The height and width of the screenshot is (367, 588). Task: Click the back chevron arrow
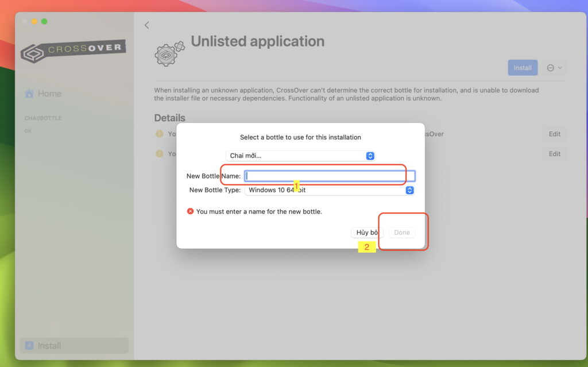pos(146,25)
